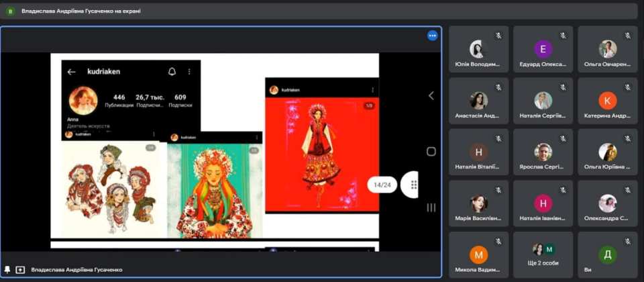The width and height of the screenshot is (644, 282).
Task: Click the back arrow beside kudriaken
Action: pos(72,72)
